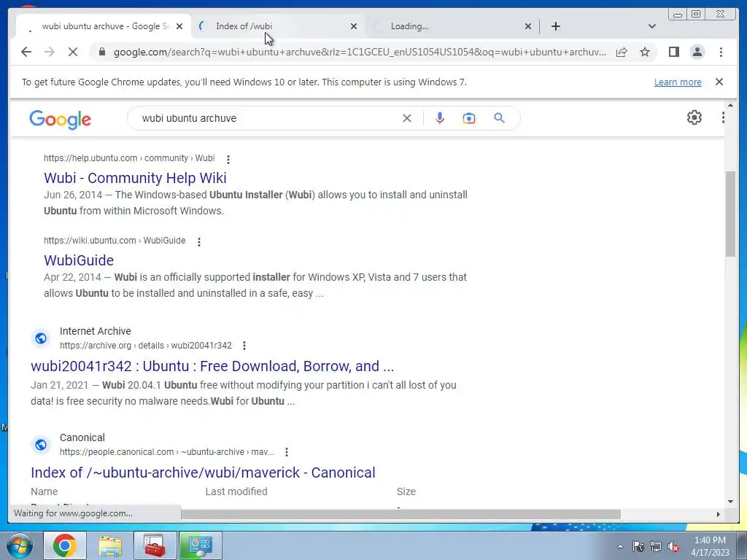Click the horizontal scrollbar thumb
Image resolution: width=747 pixels, height=560 pixels.
point(400,514)
